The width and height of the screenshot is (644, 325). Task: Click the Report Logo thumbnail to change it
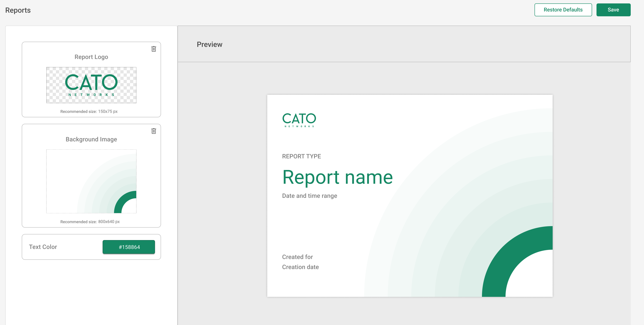91,85
